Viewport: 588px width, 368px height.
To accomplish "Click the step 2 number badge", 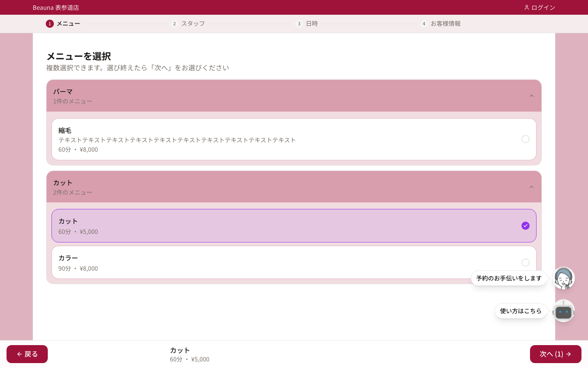I will click(x=174, y=24).
